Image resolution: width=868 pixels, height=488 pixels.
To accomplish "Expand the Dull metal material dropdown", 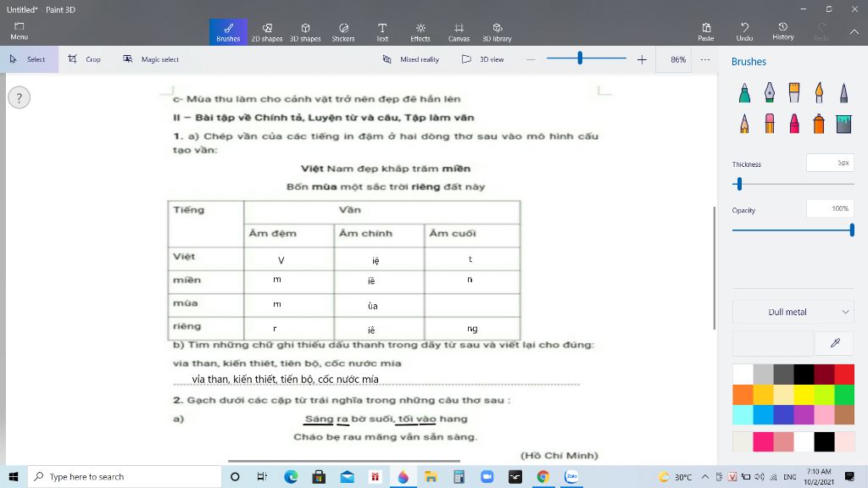I will (x=793, y=312).
